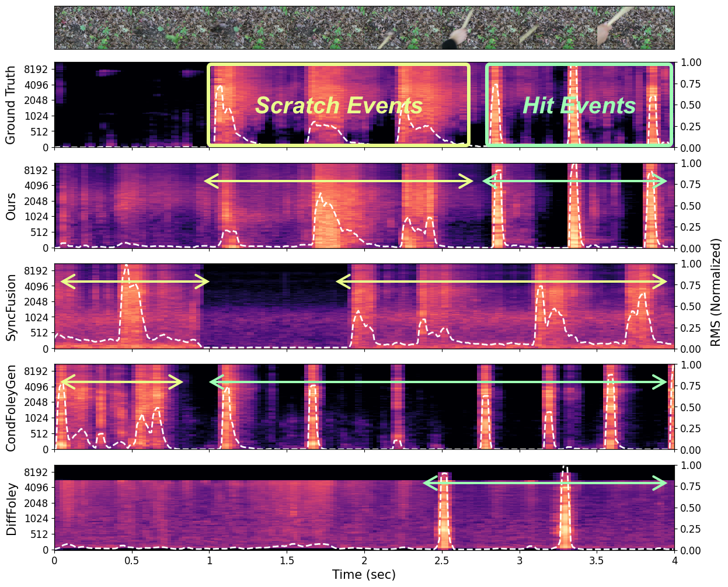Click the "2.5" time tick label
The image size is (728, 587).
click(x=442, y=560)
